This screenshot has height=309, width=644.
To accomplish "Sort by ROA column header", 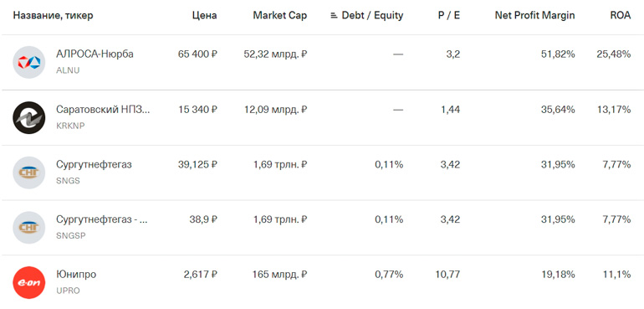I will click(x=621, y=16).
